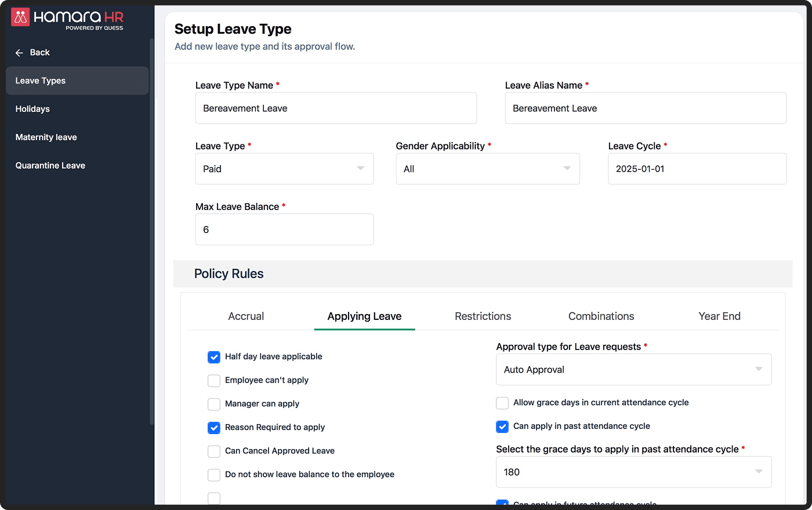Viewport: 812px width, 510px height.
Task: Uncheck Half day leave applicable
Action: click(x=214, y=357)
